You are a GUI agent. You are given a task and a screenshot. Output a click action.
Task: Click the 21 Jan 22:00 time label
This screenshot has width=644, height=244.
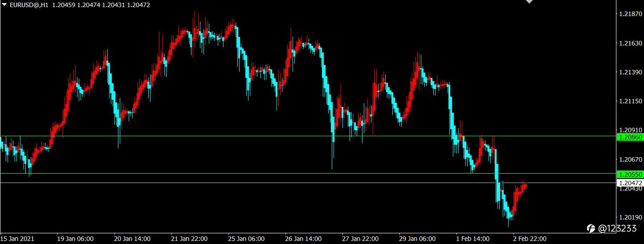[189, 239]
